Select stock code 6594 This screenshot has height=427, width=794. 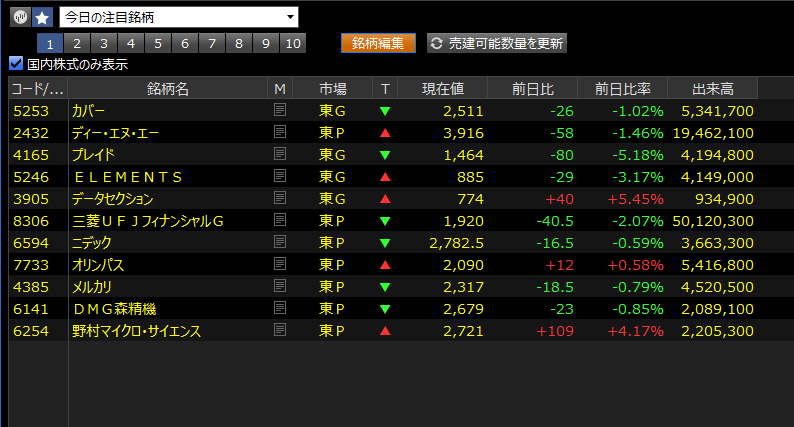[31, 243]
